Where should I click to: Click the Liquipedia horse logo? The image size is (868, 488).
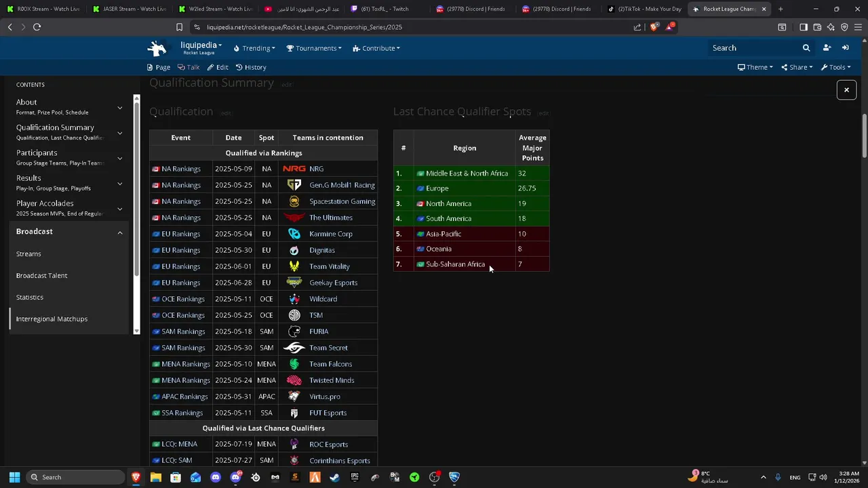pos(157,48)
